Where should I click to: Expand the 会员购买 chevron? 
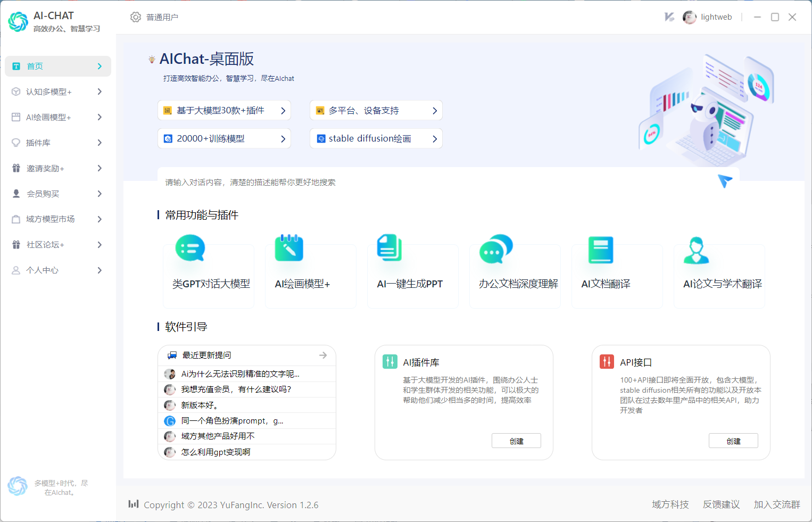[x=100, y=194]
